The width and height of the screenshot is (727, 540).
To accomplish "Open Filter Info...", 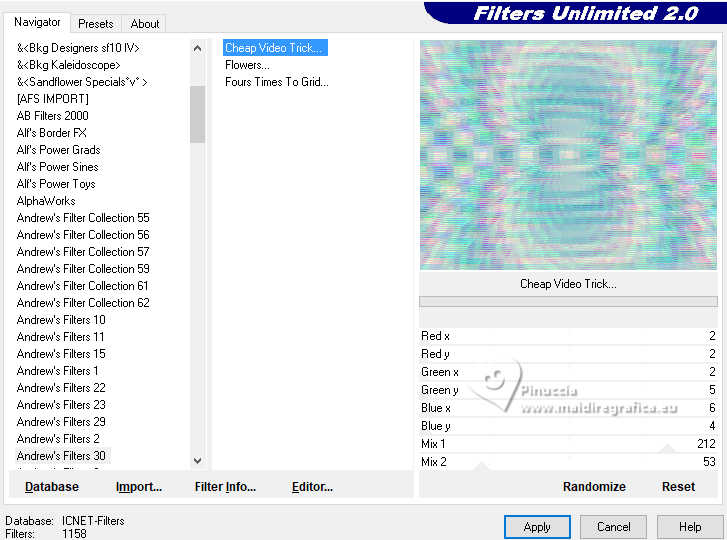I will 225,487.
